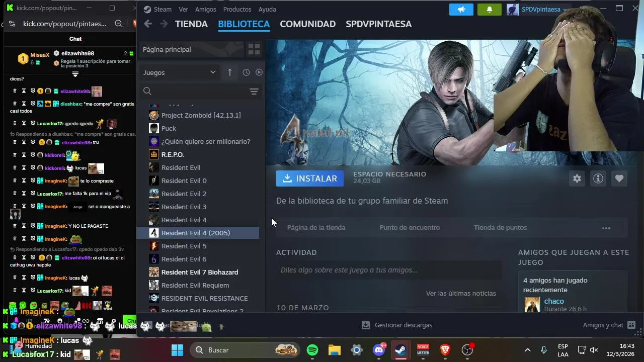Click the INSTALAR button
The height and width of the screenshot is (362, 644).
pyautogui.click(x=310, y=178)
